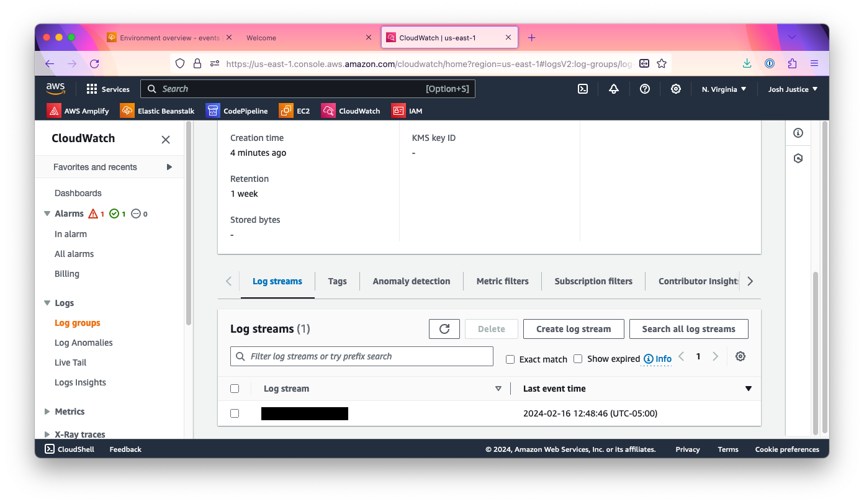Refresh the log streams list

444,329
